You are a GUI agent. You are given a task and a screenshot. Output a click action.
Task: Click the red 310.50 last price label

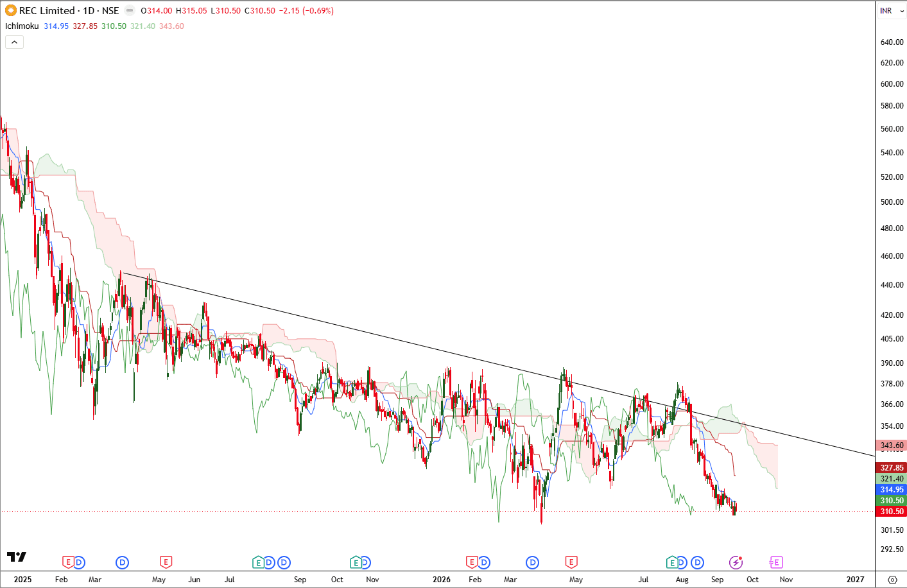[x=891, y=512]
